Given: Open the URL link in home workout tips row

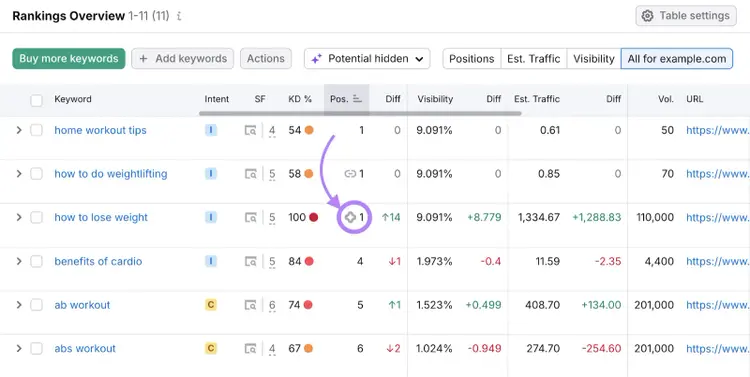Looking at the screenshot, I should click(718, 130).
